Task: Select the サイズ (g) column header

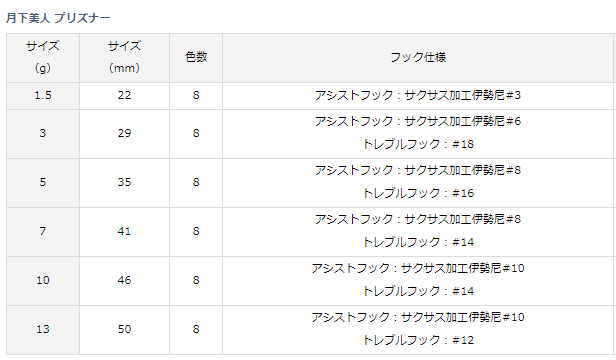Action: 43,58
